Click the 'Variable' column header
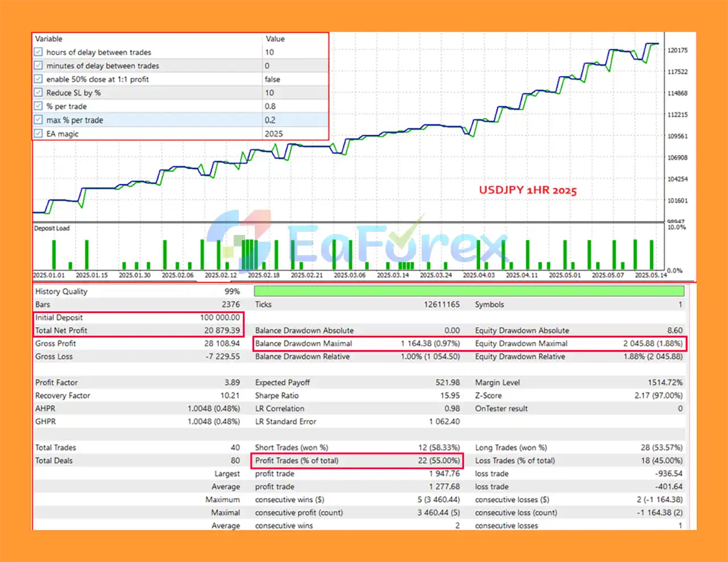The height and width of the screenshot is (562, 728). coord(49,39)
